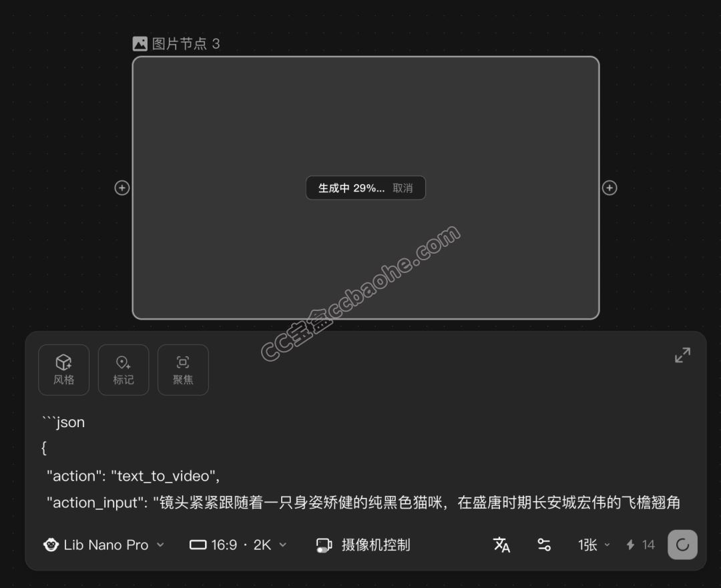The height and width of the screenshot is (588, 721).
Task: Open the Lib Nano Pro model dropdown
Action: pos(104,545)
